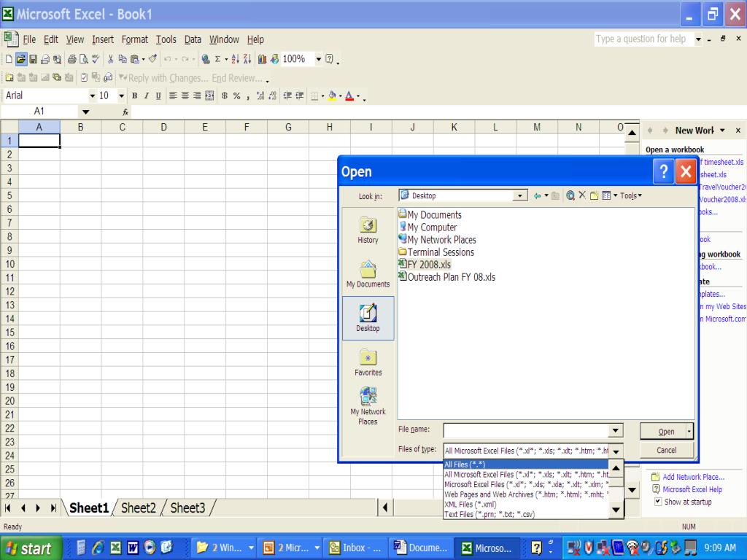Image resolution: width=747 pixels, height=560 pixels.
Task: Click the Search the Web icon in Open dialog
Action: pos(570,195)
